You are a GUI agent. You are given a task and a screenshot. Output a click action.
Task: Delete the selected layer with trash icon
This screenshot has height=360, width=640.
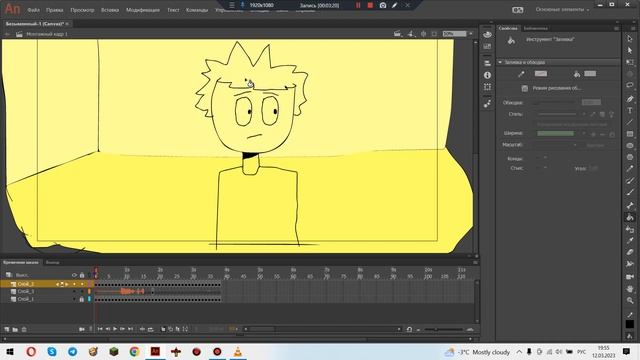(24, 329)
